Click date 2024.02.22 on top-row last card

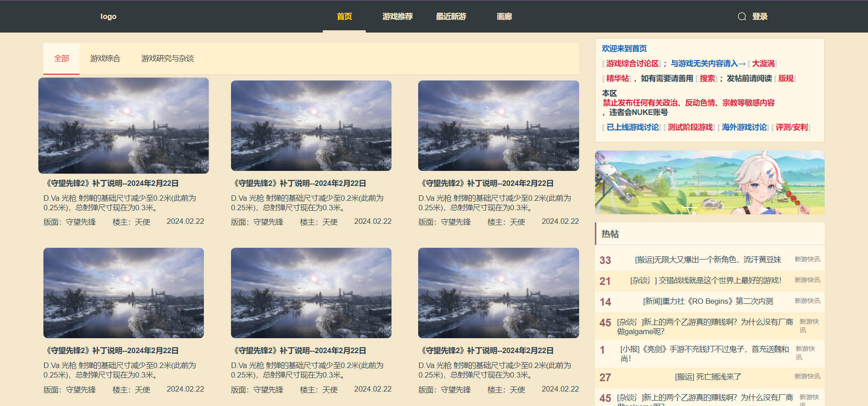tap(560, 221)
